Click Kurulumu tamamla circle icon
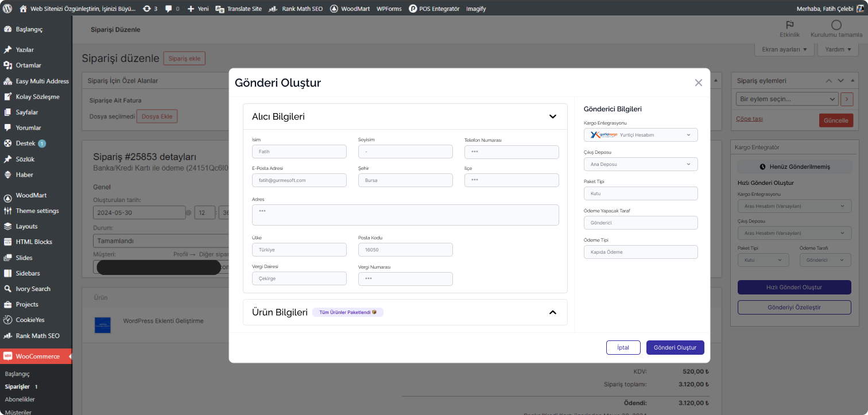 (x=836, y=25)
